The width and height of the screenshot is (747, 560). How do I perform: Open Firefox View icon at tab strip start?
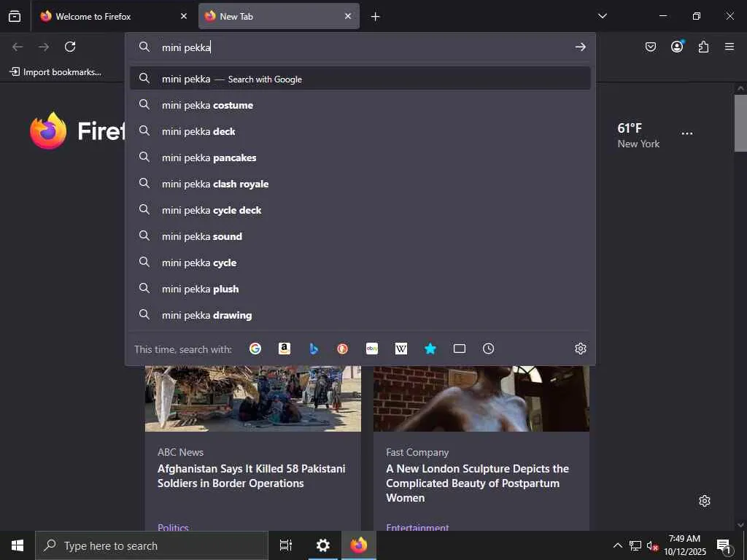tap(15, 16)
